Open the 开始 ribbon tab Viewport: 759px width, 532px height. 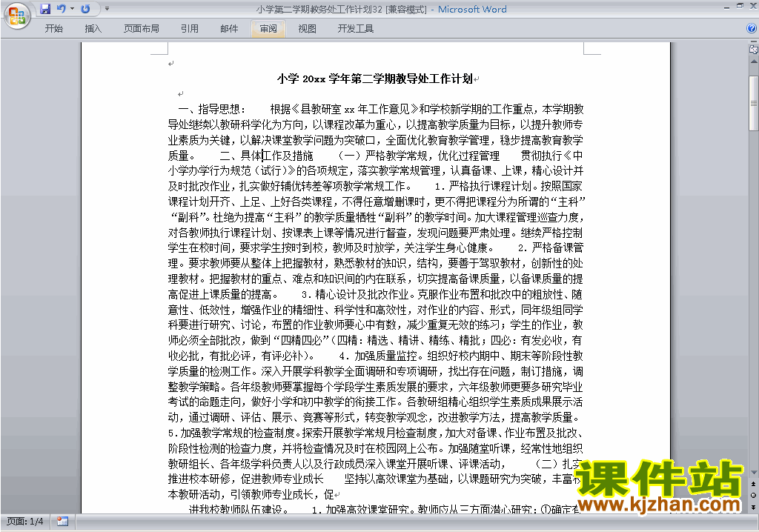click(53, 29)
